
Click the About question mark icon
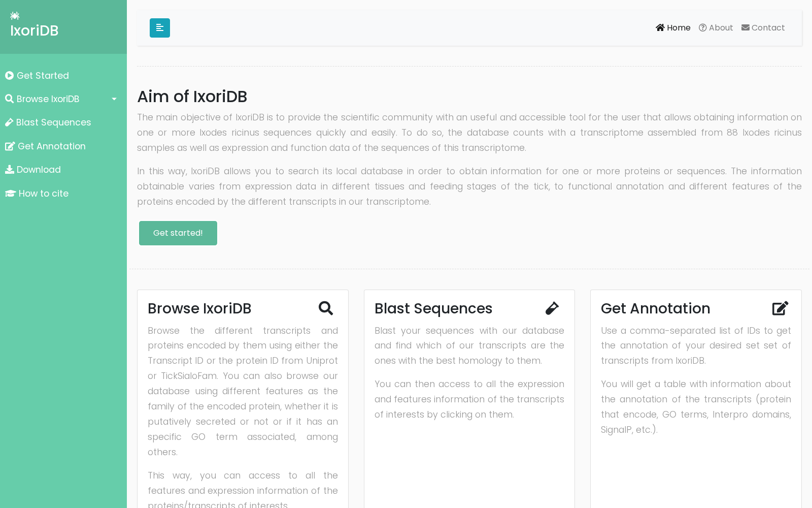[703, 27]
